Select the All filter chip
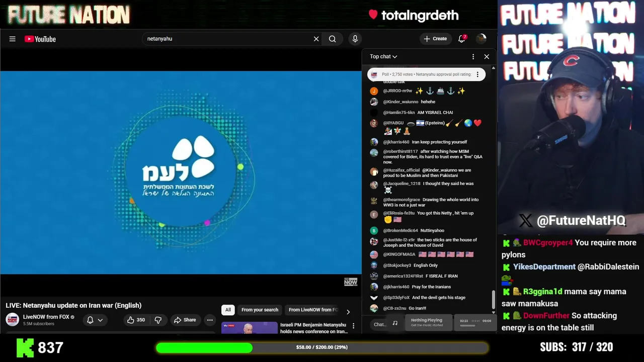Image resolution: width=644 pixels, height=362 pixels. [x=228, y=310]
